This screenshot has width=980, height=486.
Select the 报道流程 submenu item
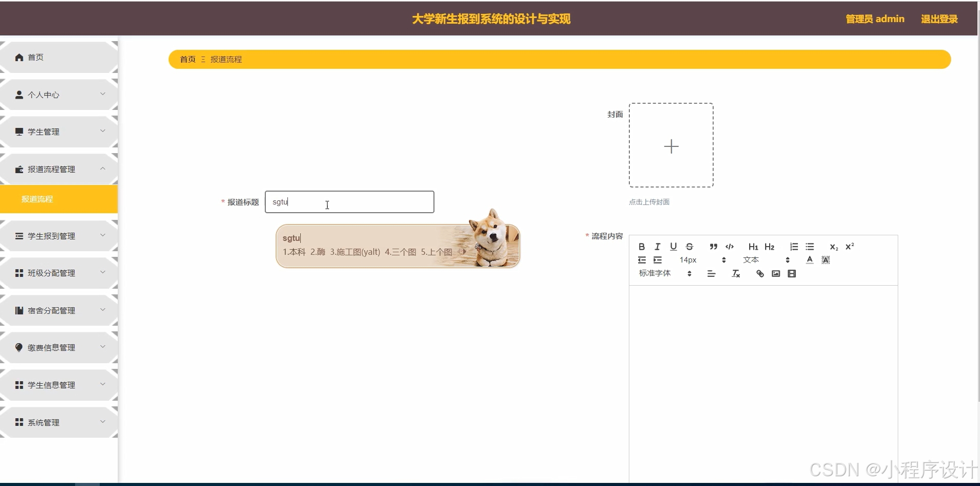pyautogui.click(x=59, y=199)
